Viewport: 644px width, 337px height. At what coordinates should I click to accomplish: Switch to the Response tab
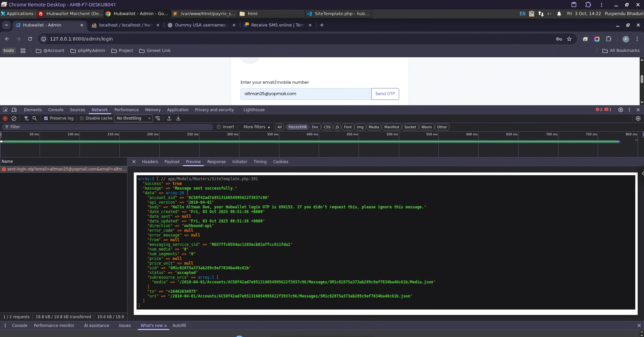(216, 162)
